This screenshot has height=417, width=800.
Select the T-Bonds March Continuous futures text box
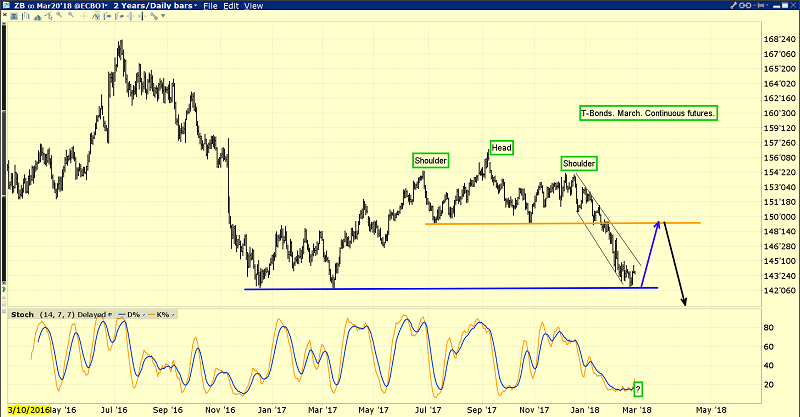(x=648, y=114)
